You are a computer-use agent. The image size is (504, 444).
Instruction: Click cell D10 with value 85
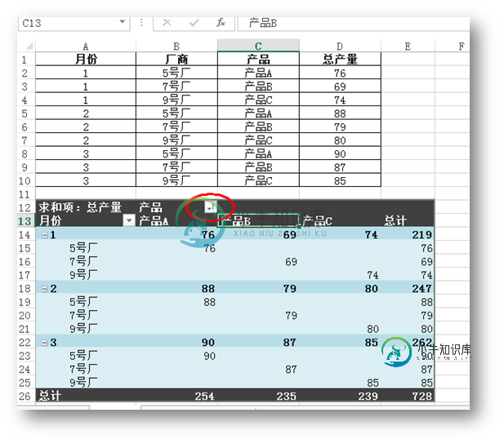coord(340,181)
